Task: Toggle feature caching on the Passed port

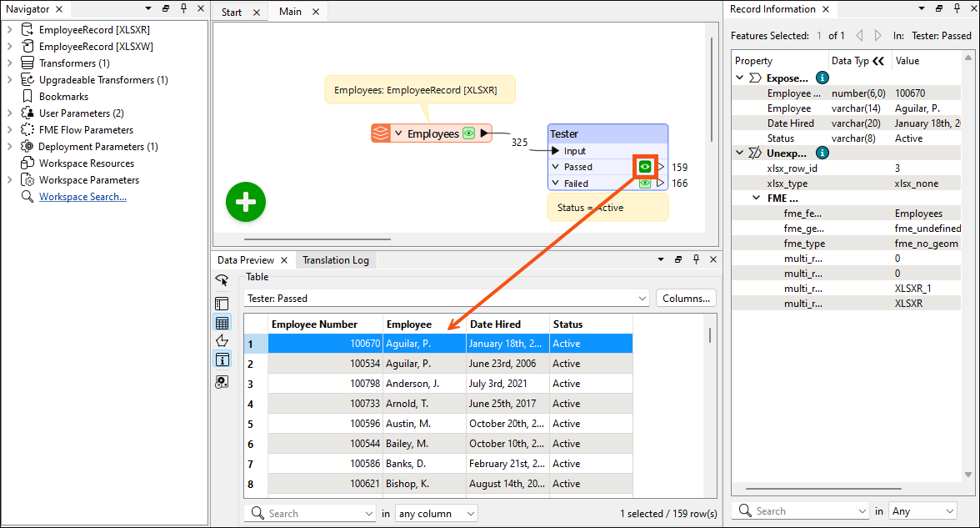Action: click(x=644, y=167)
